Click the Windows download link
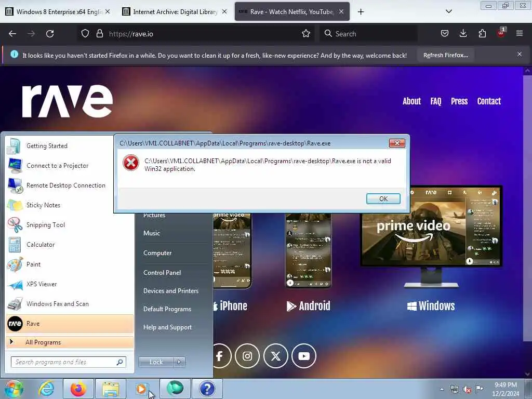The height and width of the screenshot is (399, 532). click(x=431, y=306)
